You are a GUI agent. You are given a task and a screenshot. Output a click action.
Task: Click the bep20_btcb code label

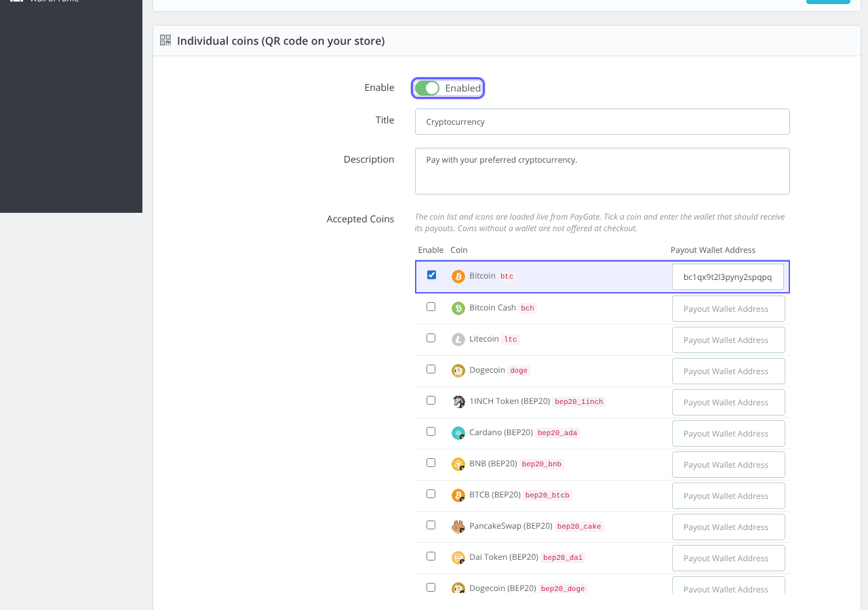[547, 495]
